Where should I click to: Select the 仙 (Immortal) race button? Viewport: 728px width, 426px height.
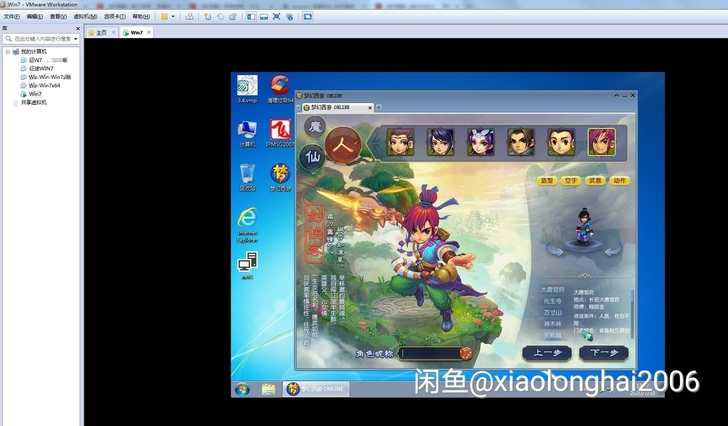coord(312,156)
